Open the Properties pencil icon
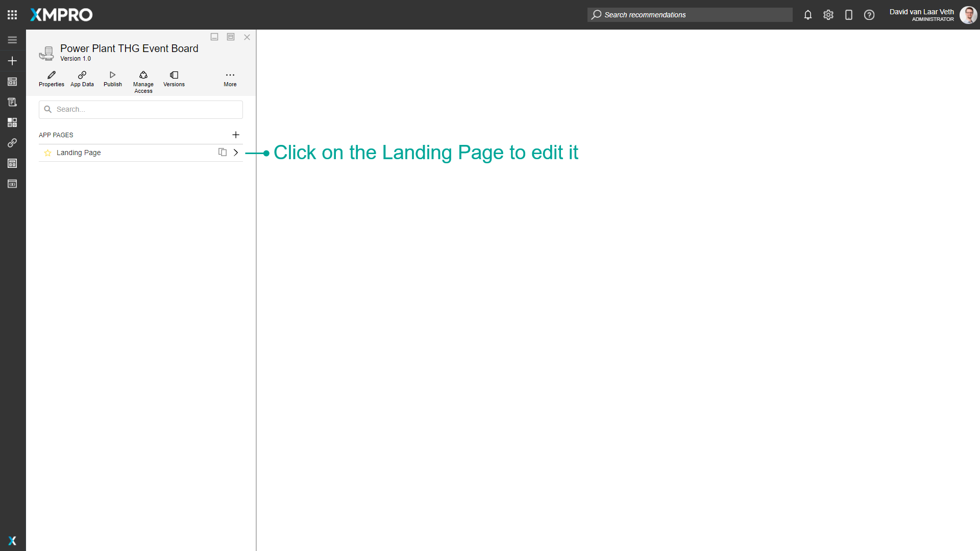This screenshot has height=551, width=980. 52,78
